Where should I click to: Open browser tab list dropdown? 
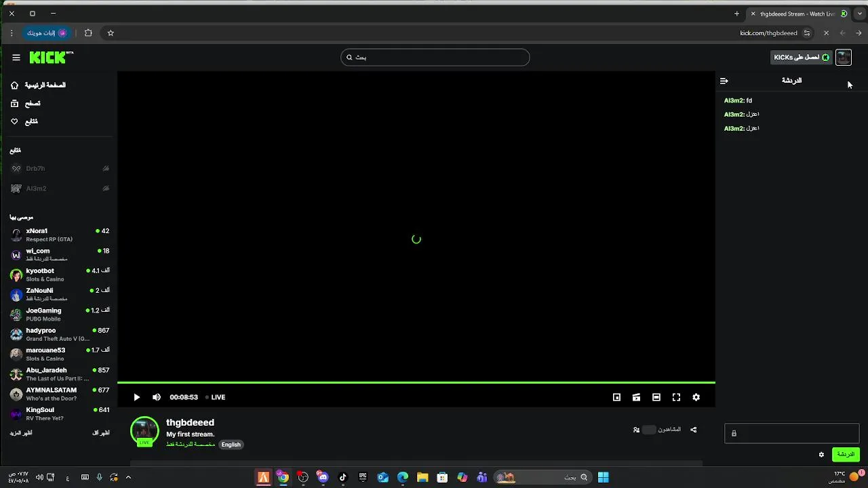(x=859, y=14)
